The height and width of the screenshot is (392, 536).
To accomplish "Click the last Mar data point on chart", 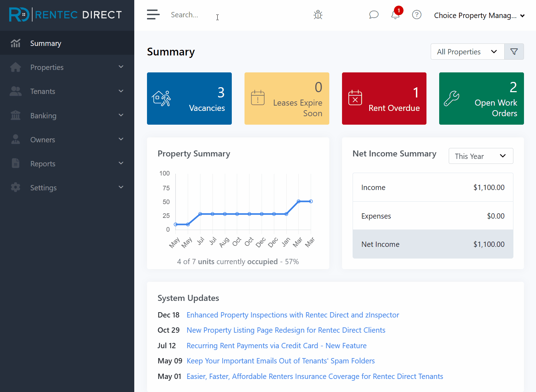I will 311,201.
